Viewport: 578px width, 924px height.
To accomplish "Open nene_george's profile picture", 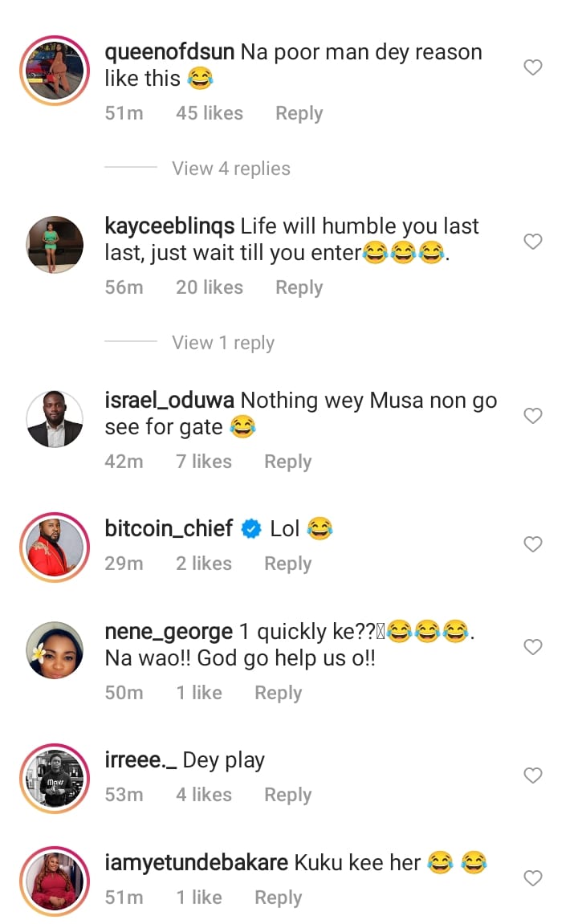I will point(55,649).
